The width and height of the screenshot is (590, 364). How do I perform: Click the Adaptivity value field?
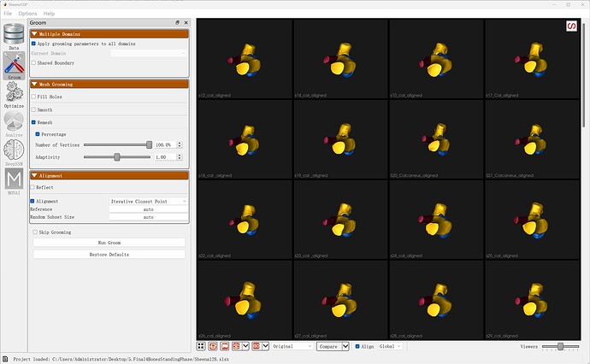point(166,157)
